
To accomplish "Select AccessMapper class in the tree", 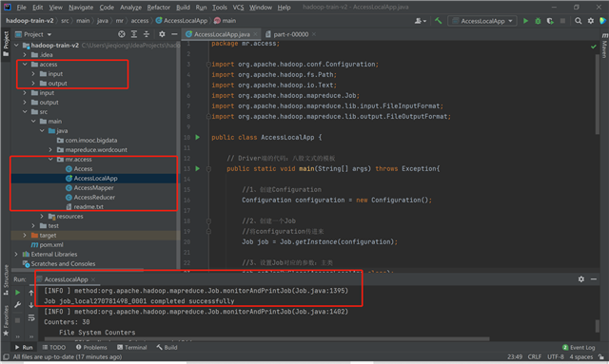I will point(93,188).
